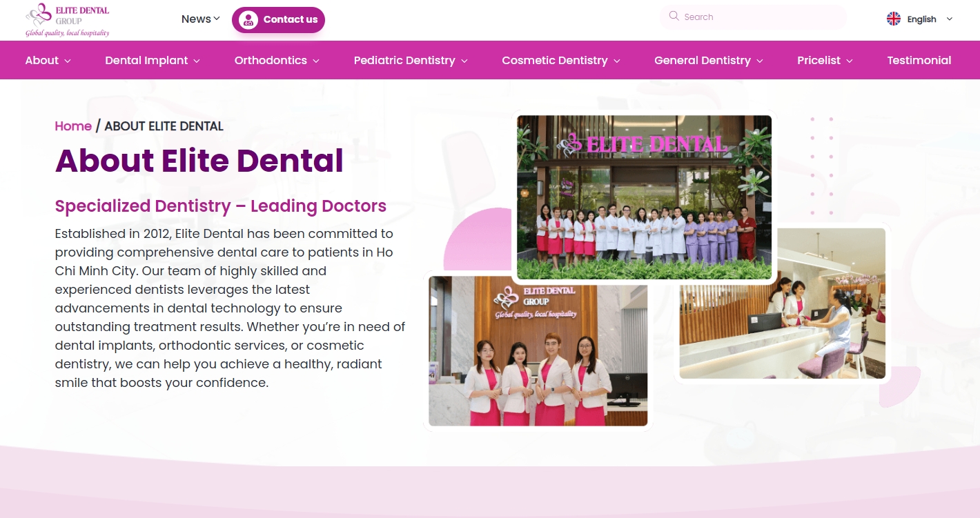Select the English language label

tap(921, 19)
